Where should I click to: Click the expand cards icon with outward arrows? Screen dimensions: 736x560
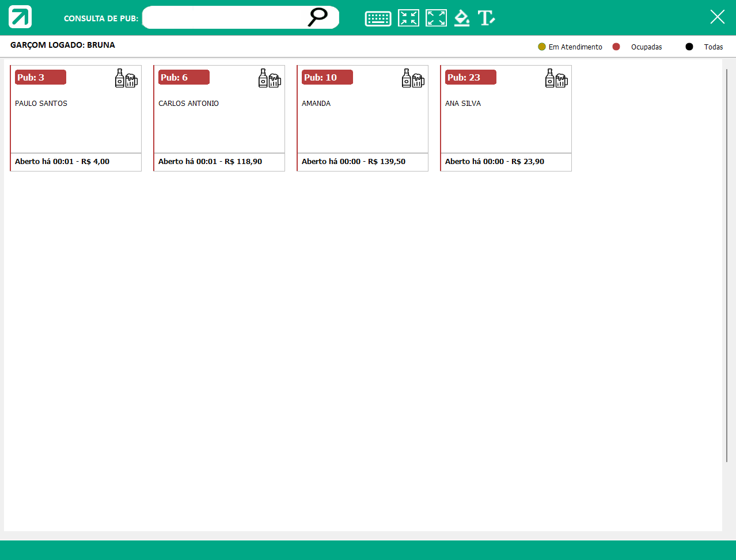click(436, 18)
